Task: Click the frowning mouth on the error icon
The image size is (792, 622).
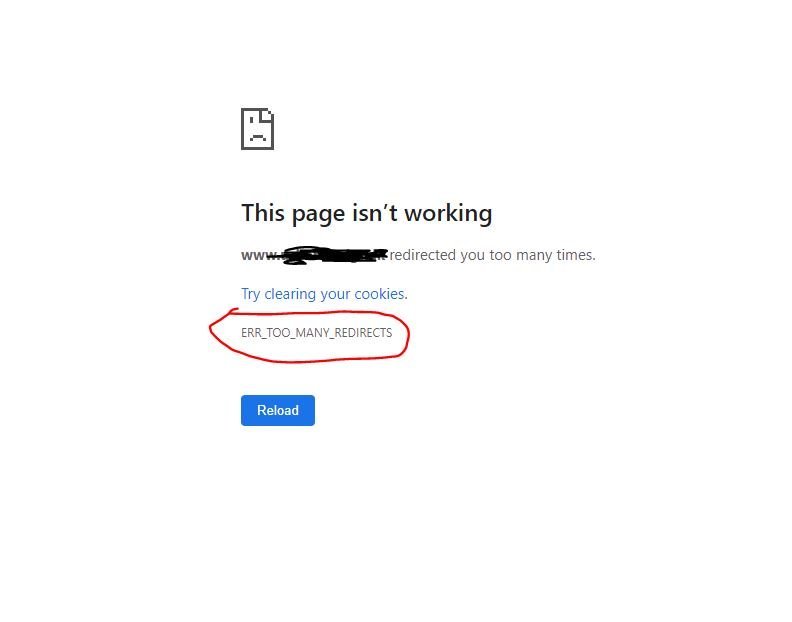Action: (258, 137)
